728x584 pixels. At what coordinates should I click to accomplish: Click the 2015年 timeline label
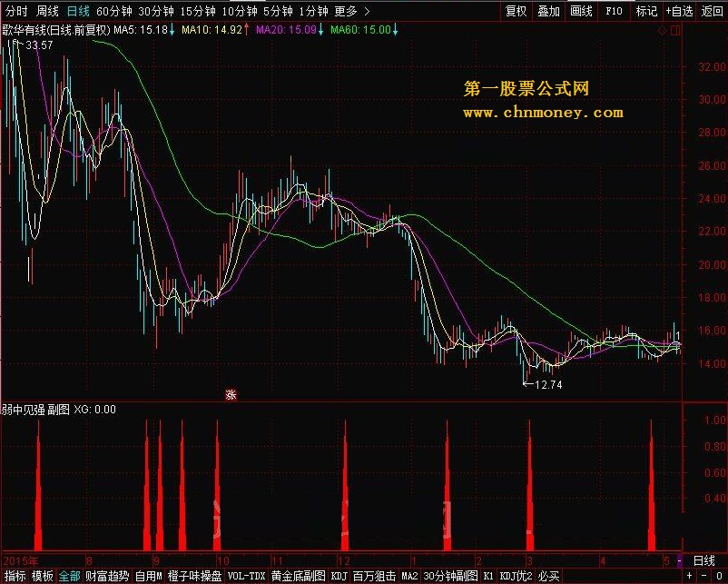pos(21,560)
